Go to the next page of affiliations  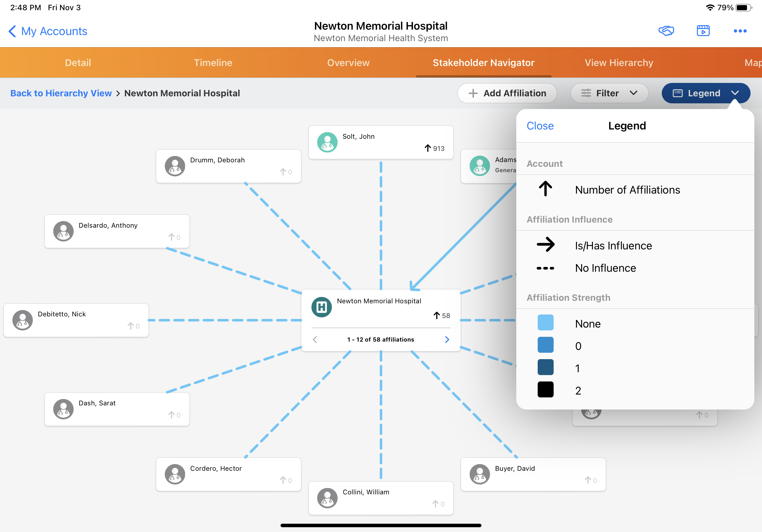tap(447, 339)
